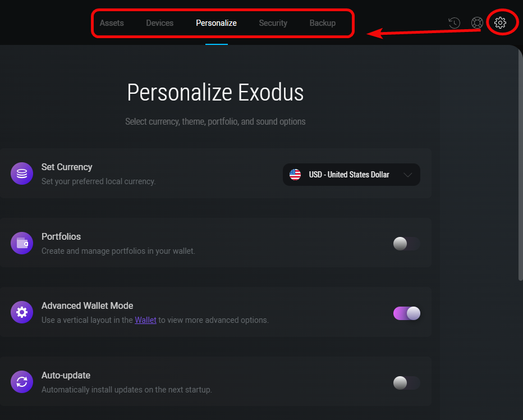Viewport: 523px width, 420px height.
Task: Click the Set Currency coins icon
Action: coord(22,174)
